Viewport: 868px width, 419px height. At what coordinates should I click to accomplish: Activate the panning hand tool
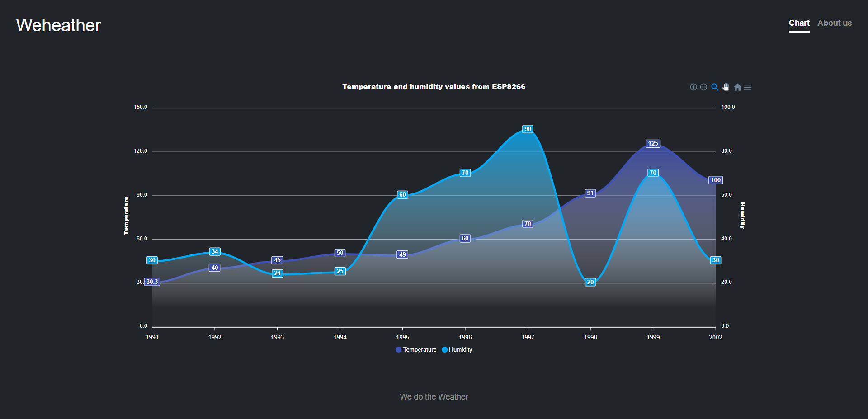726,87
